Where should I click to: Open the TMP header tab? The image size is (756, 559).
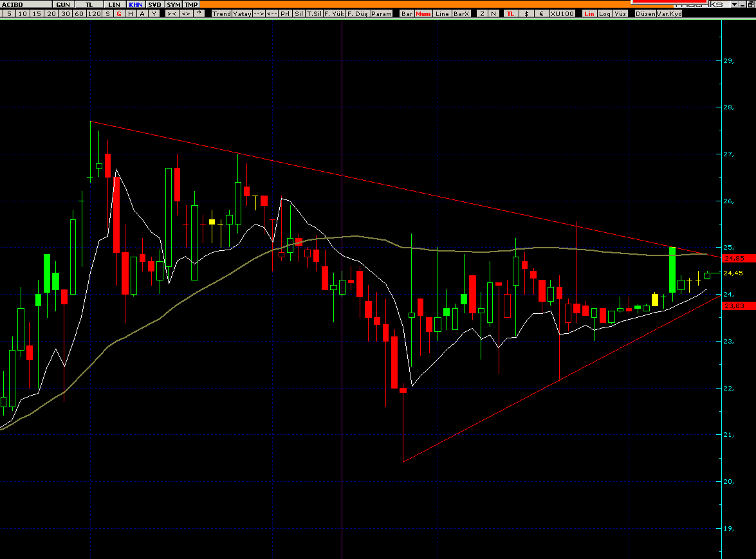click(191, 5)
